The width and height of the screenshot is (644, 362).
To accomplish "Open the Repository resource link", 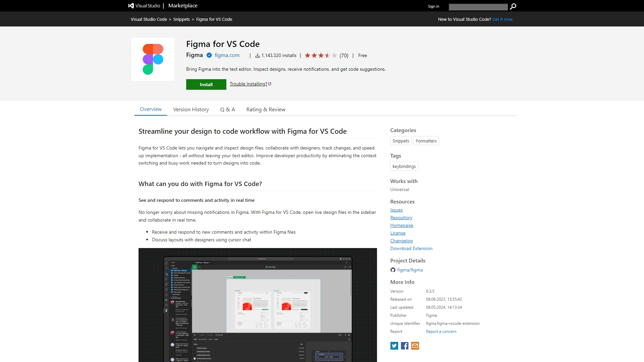I will tap(401, 218).
